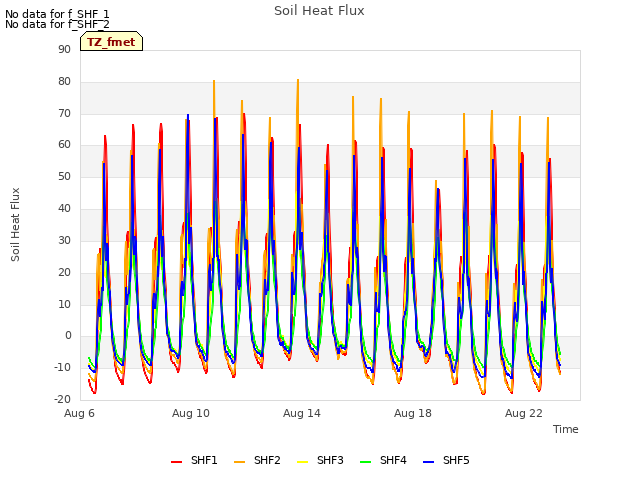The height and width of the screenshot is (480, 640).
Task: Click the Soil Heat Flux chart title
Action: tap(319, 11)
